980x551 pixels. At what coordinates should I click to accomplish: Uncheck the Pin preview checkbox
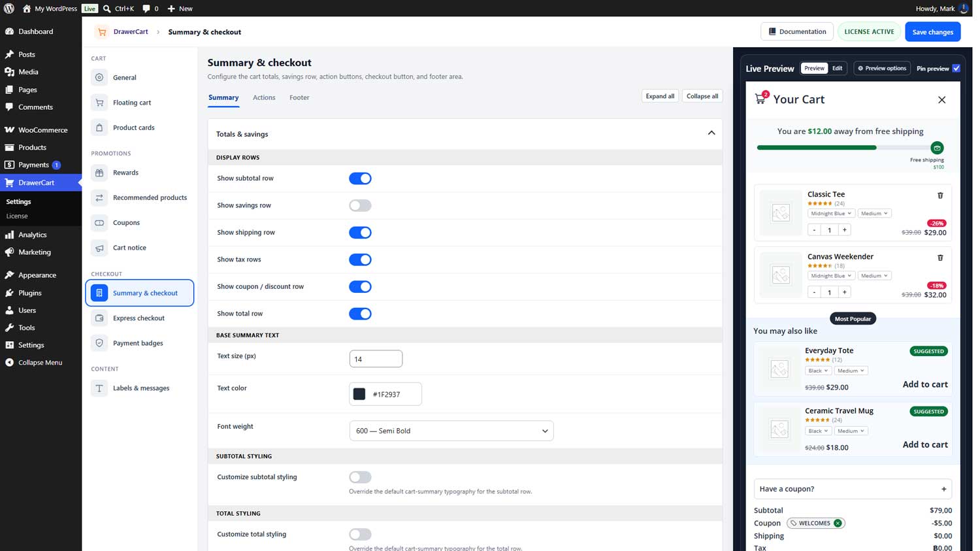click(x=956, y=68)
